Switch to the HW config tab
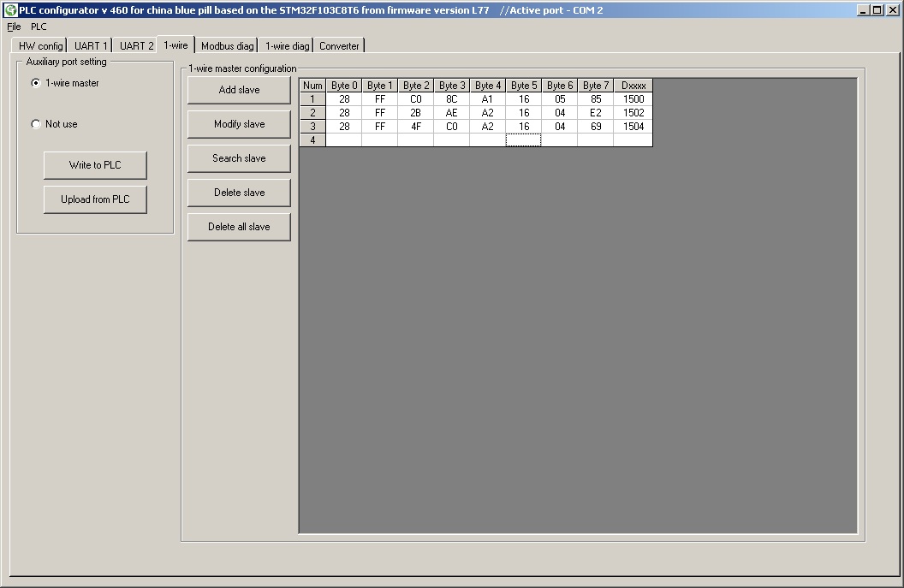Image resolution: width=904 pixels, height=588 pixels. (x=39, y=46)
